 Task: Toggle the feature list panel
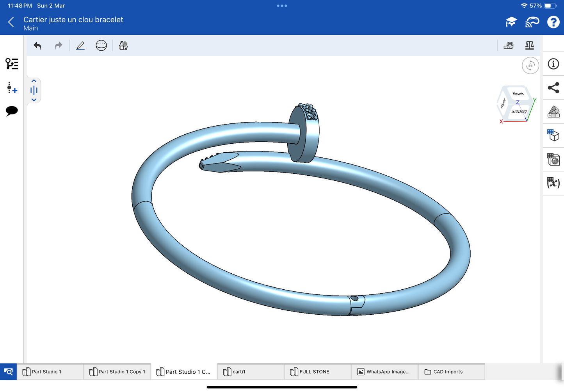pyautogui.click(x=12, y=64)
